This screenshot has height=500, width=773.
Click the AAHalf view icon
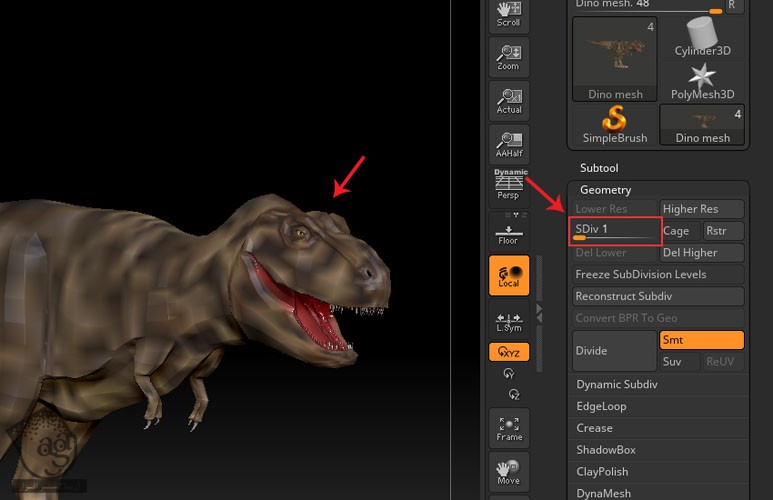(508, 145)
